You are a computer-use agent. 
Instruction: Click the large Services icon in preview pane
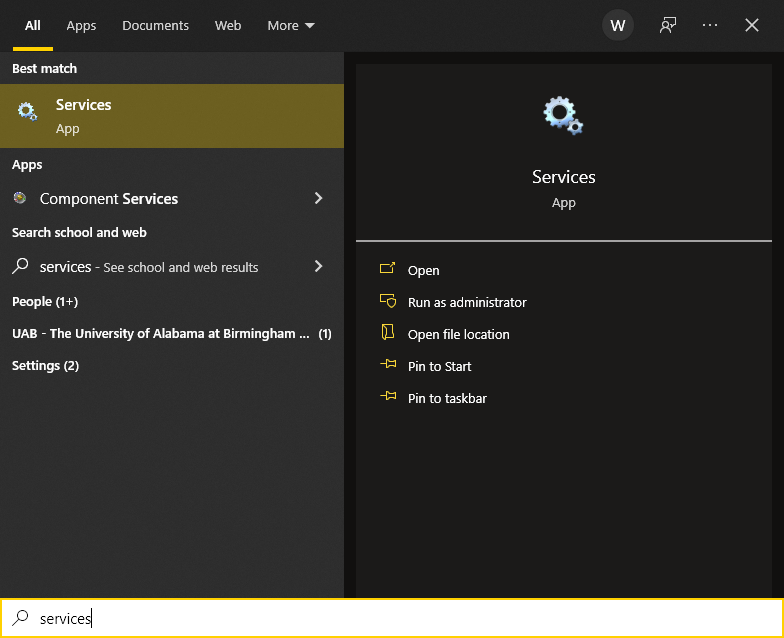tap(563, 116)
